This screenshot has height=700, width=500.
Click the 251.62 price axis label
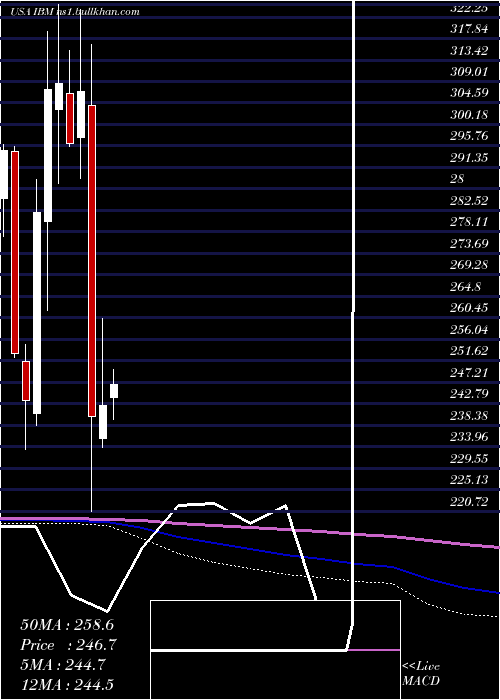(469, 350)
